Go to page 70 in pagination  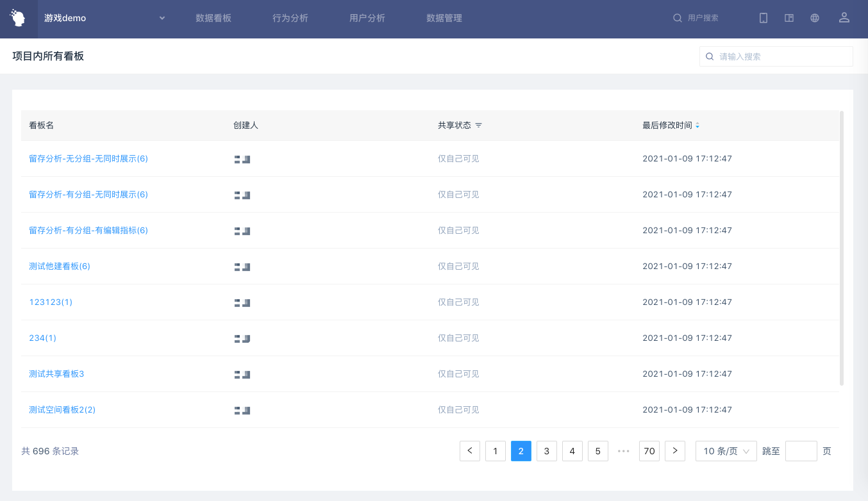[x=649, y=451]
